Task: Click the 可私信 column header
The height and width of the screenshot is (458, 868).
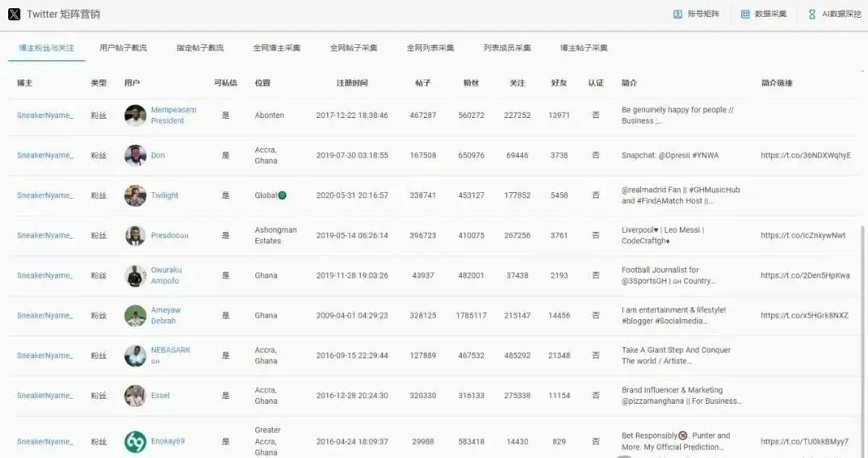Action: pos(225,82)
